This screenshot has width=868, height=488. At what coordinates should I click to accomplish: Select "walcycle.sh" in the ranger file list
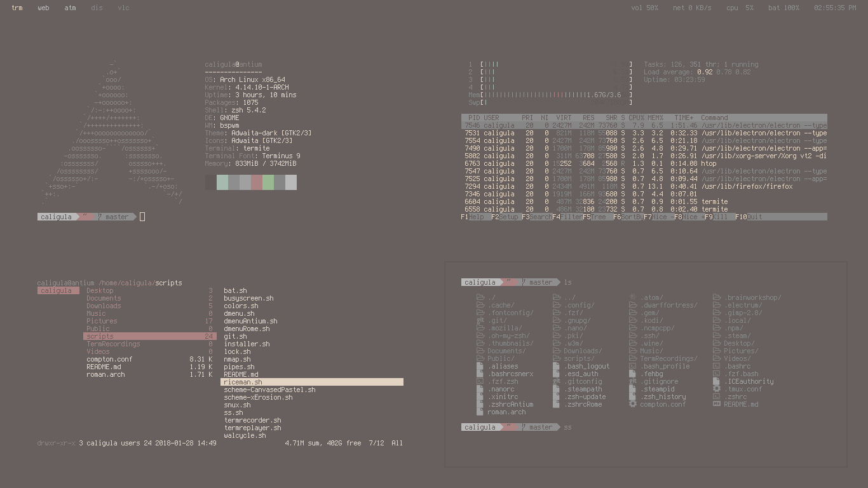245,435
